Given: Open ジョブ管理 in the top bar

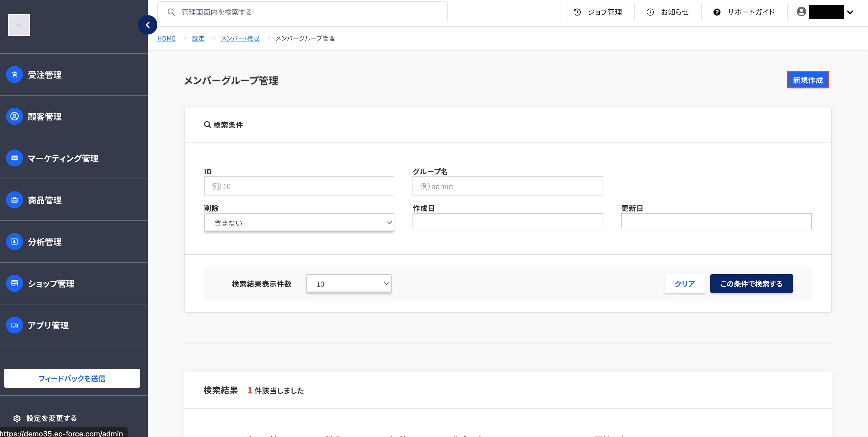Looking at the screenshot, I should [x=599, y=12].
